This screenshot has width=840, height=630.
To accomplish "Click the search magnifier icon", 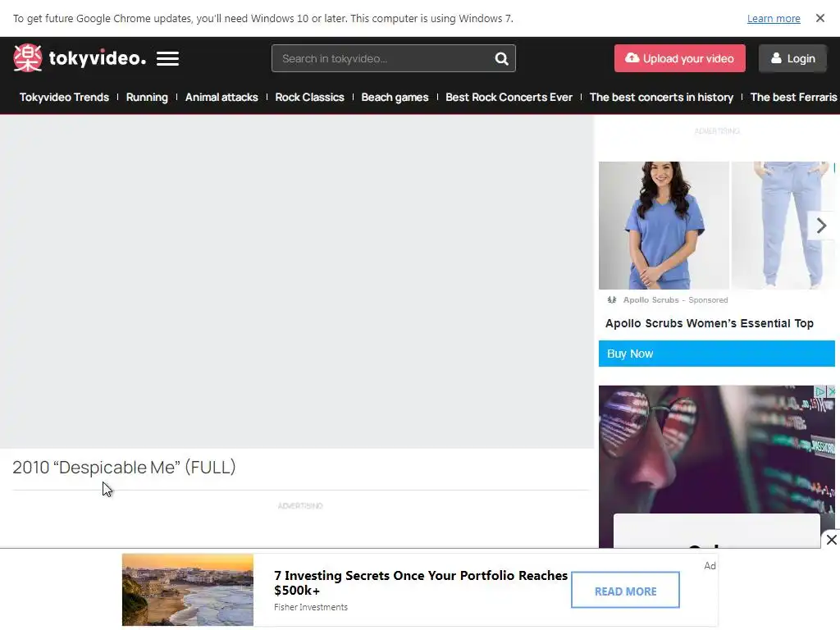I will click(501, 58).
